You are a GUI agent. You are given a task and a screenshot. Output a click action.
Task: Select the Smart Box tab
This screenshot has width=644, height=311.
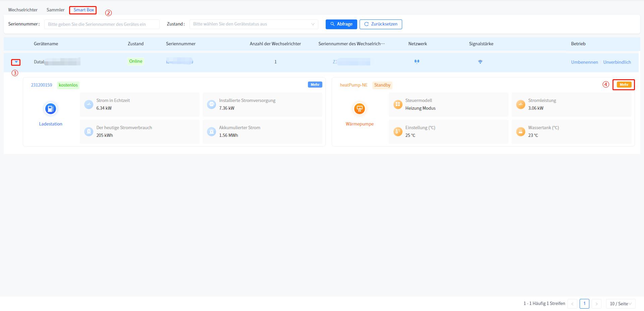click(84, 10)
